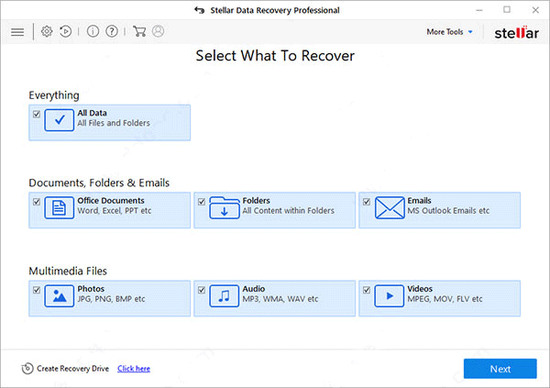Viewport: 550px width, 388px height.
Task: Click the Audio music note icon
Action: point(224,296)
